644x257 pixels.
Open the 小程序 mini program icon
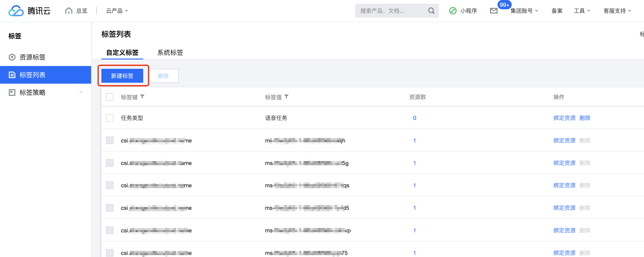452,11
